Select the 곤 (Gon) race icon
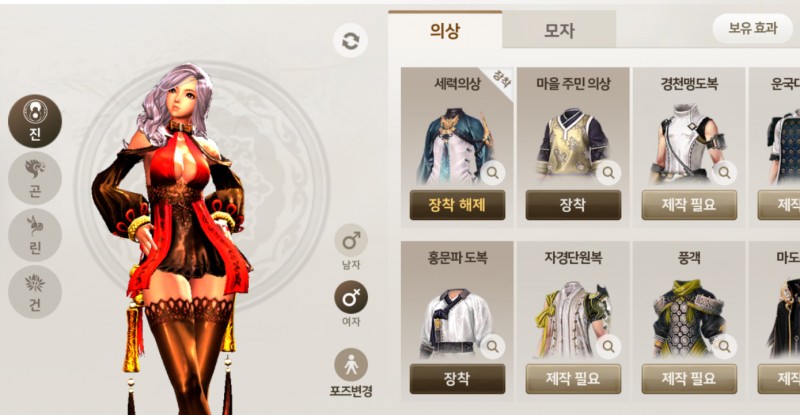Viewport: 800px width, 415px height. [x=35, y=178]
